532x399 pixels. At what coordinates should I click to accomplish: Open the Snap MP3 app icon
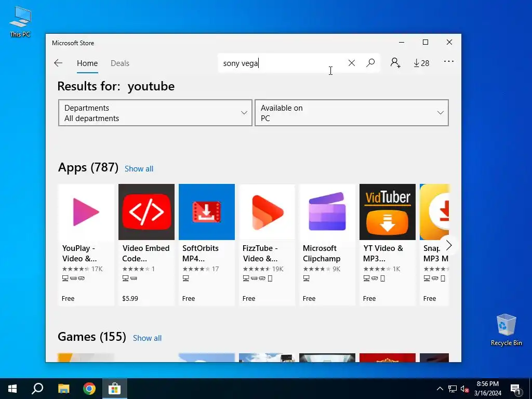(x=435, y=212)
